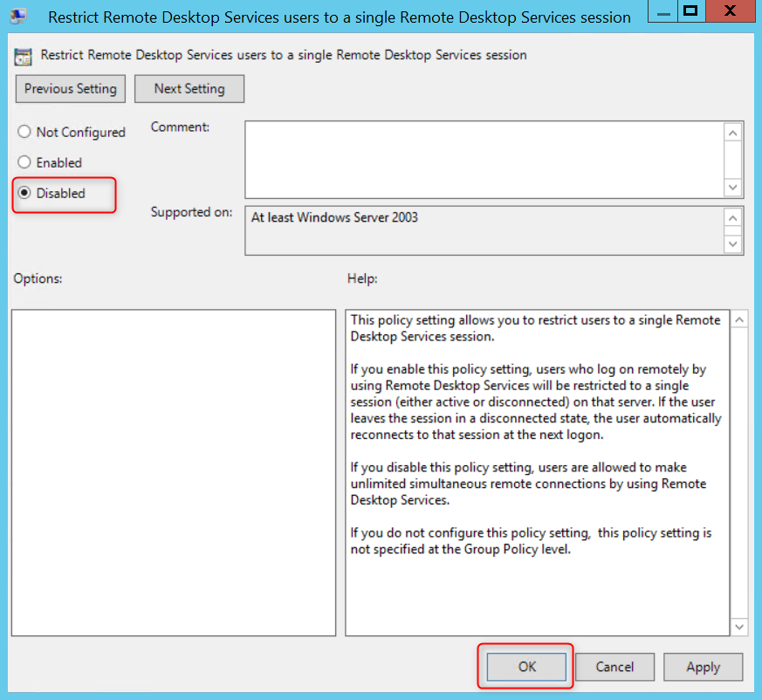This screenshot has width=762, height=700.
Task: Go to Next Setting
Action: pos(189,88)
